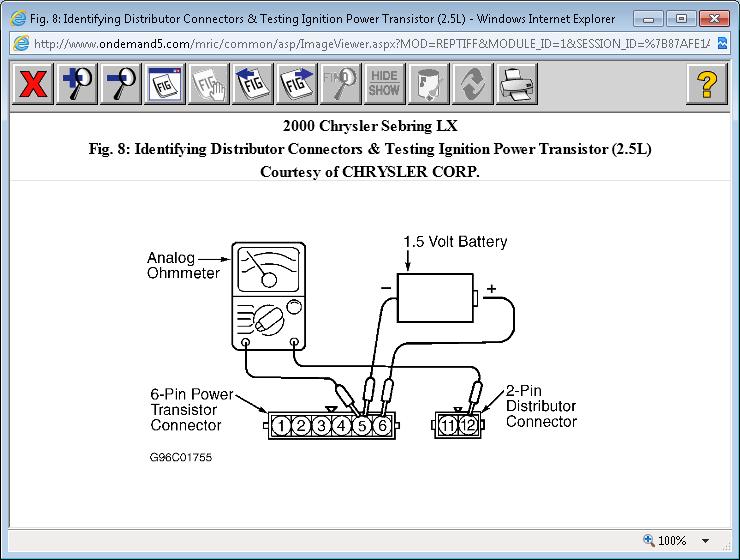Click the refresh arrows icon

click(x=472, y=84)
